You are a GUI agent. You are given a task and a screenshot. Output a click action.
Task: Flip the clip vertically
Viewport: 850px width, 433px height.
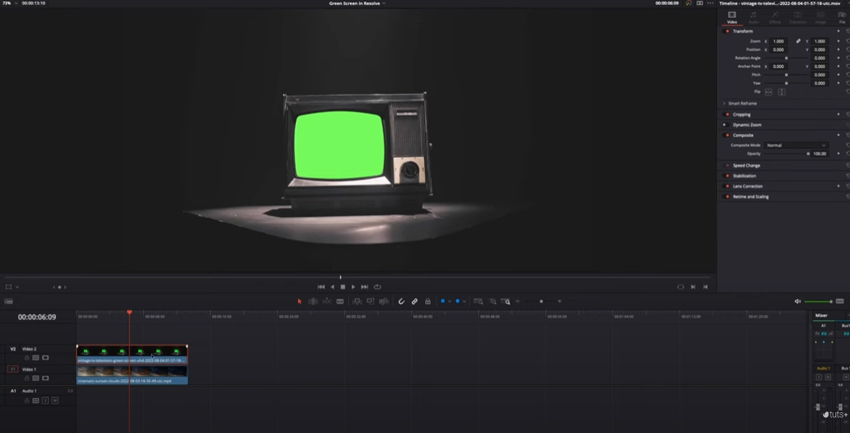coord(781,92)
